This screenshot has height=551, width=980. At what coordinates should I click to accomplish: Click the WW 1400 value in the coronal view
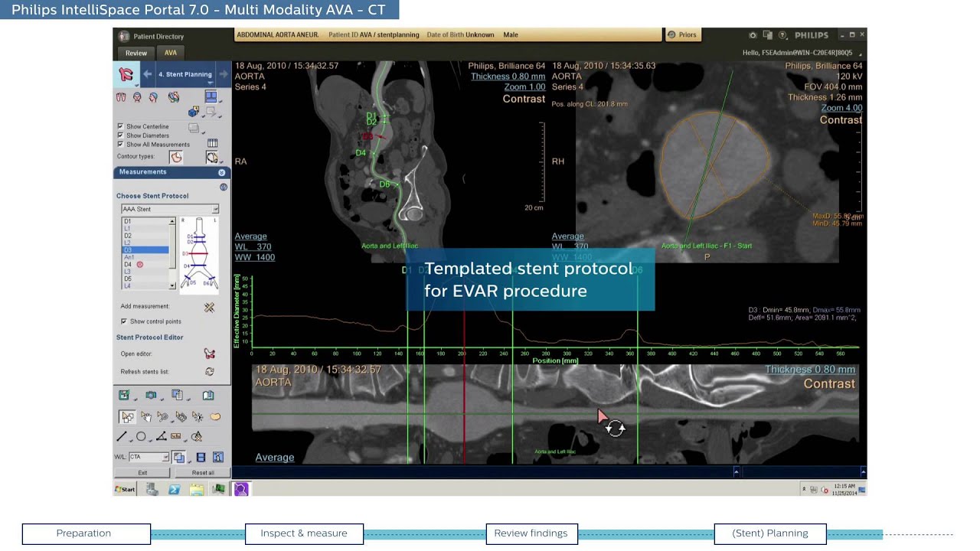pyautogui.click(x=255, y=257)
